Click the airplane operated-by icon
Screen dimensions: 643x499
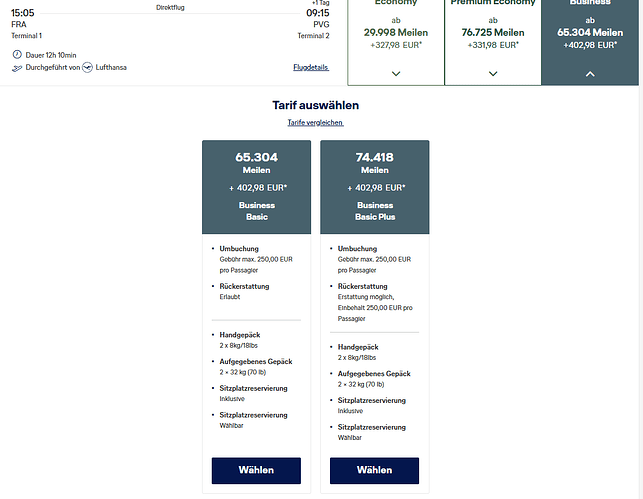pos(17,68)
